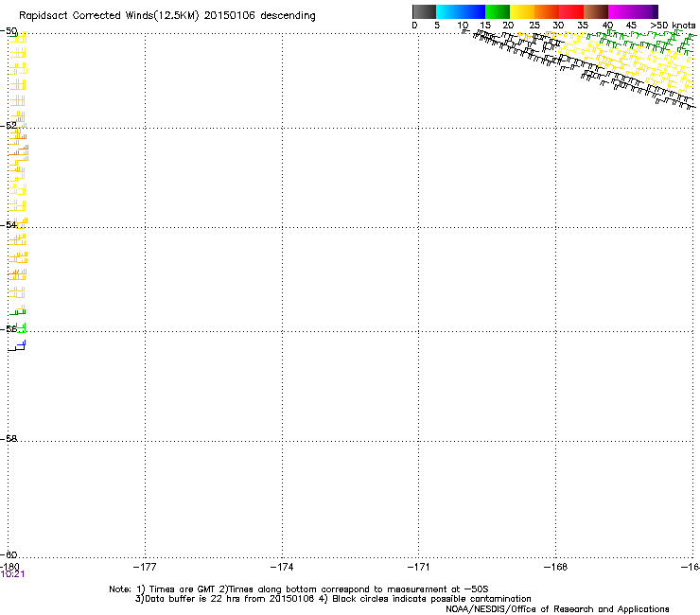The width and height of the screenshot is (700, 615).
Task: Click the '-174' longitude axis label
Action: click(x=282, y=567)
